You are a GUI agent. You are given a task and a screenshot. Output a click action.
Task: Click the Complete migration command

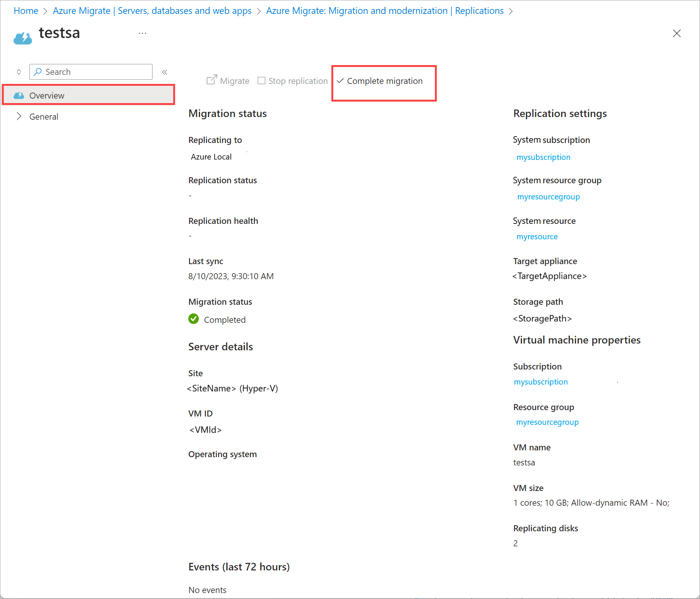click(385, 81)
